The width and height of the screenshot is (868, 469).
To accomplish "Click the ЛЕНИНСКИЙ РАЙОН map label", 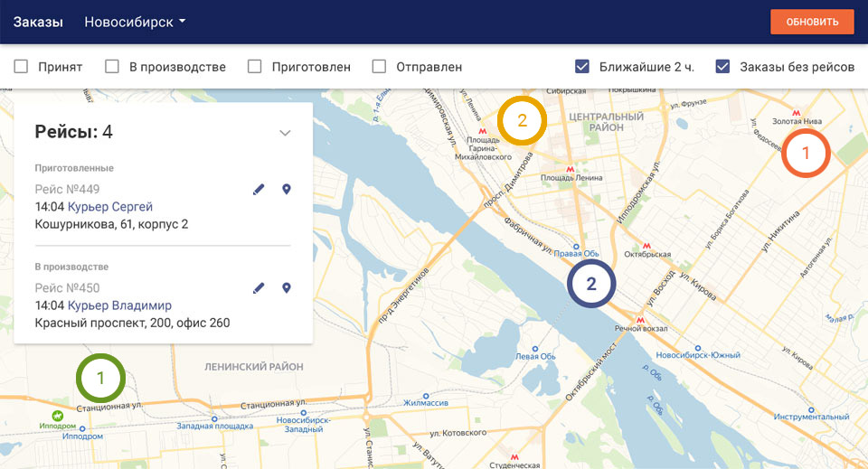I will click(x=254, y=367).
